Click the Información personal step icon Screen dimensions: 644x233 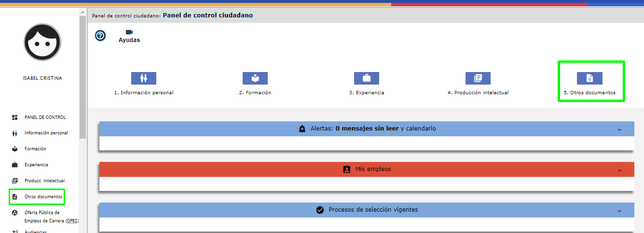click(144, 78)
